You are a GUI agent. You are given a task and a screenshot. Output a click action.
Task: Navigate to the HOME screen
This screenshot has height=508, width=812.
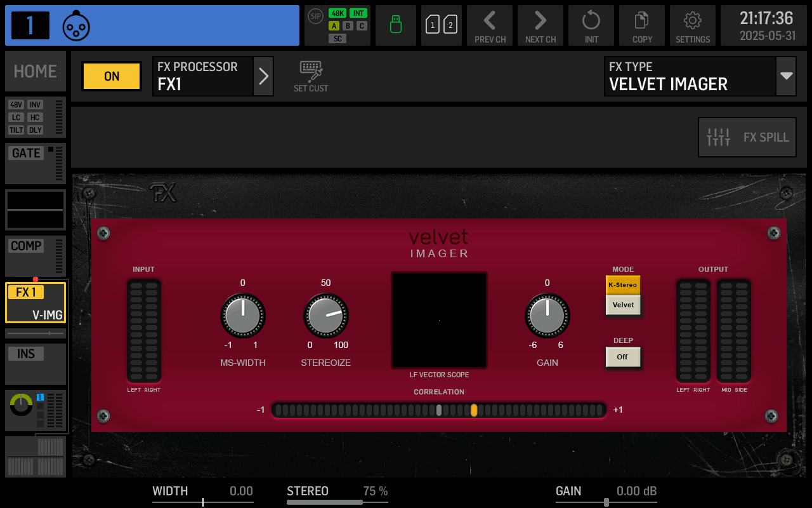pyautogui.click(x=35, y=70)
